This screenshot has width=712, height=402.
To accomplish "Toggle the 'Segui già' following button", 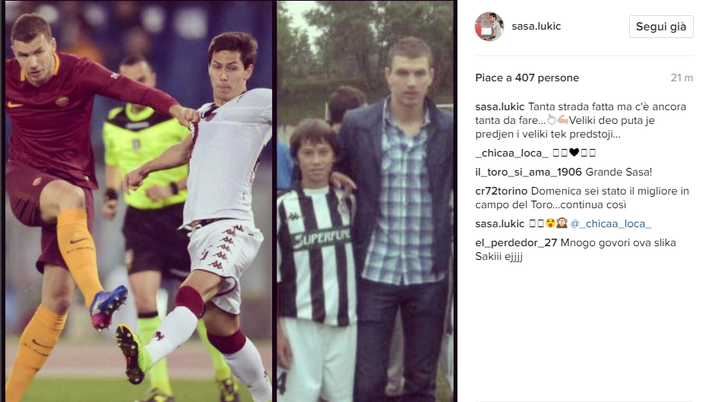I will click(x=661, y=26).
